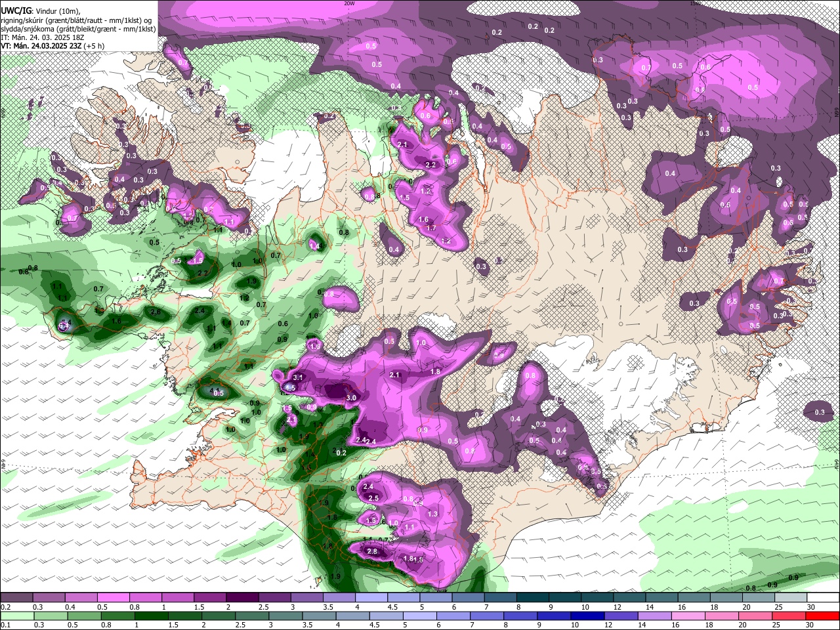This screenshot has height=630, width=840.
Task: Click the '2.6' rain value on map
Action: pos(156,312)
